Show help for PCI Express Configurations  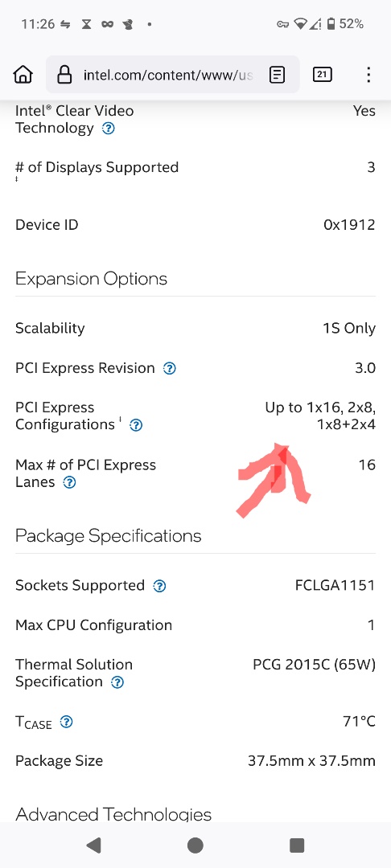pos(136,425)
